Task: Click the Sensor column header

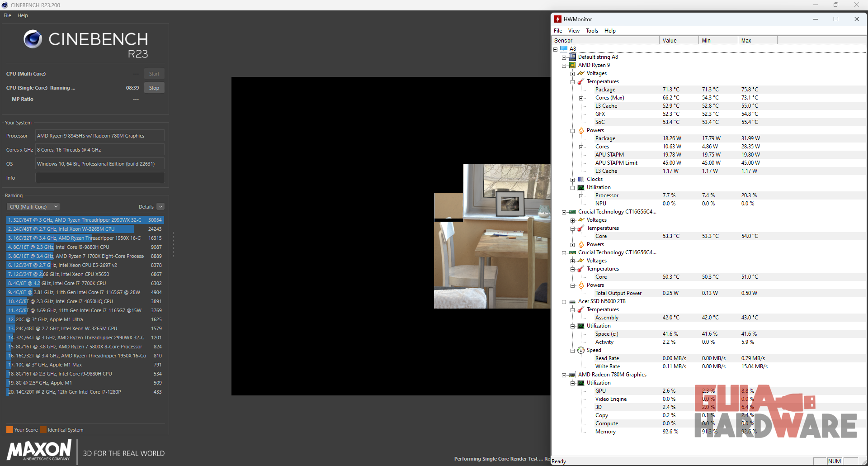Action: pos(605,40)
